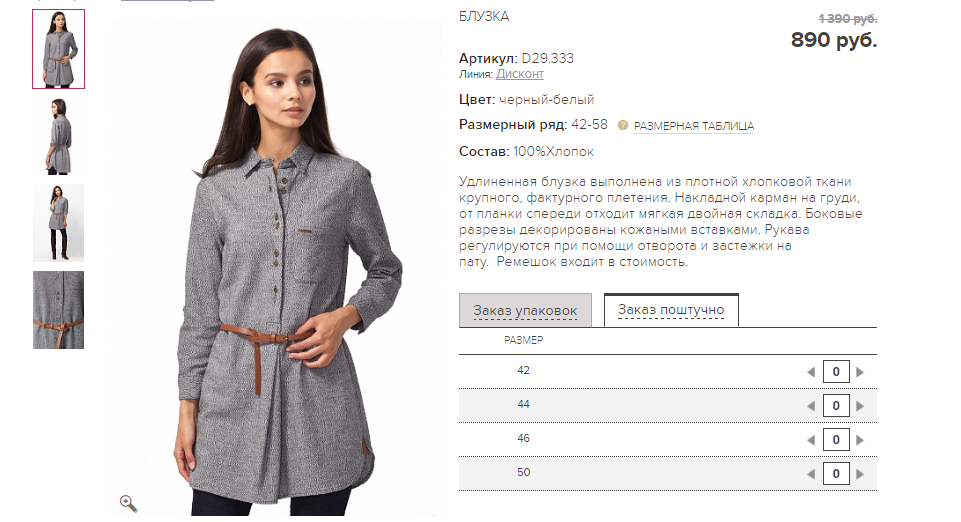Select the full-length model thumbnail
The image size is (961, 522).
coord(58,223)
